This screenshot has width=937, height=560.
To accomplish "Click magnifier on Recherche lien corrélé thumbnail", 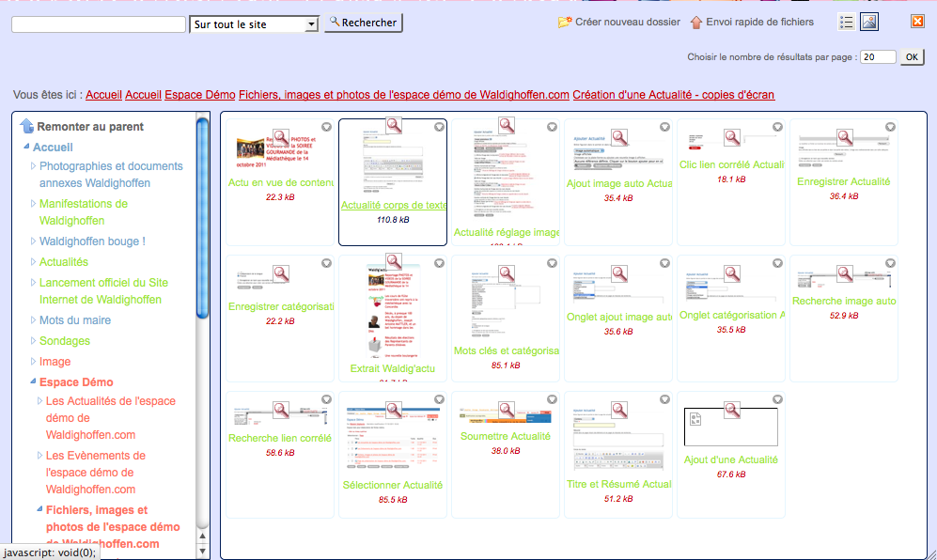I will pos(281,411).
